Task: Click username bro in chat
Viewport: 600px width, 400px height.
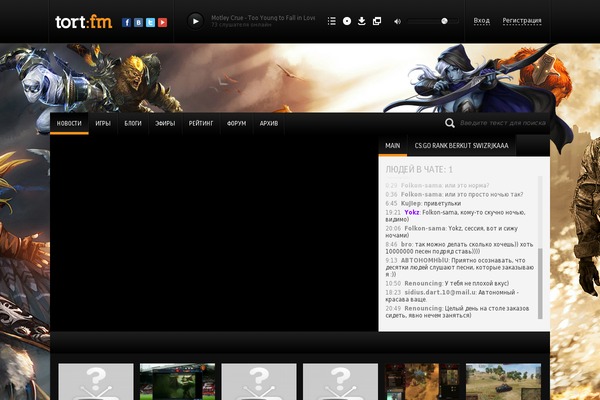Action: (406, 244)
